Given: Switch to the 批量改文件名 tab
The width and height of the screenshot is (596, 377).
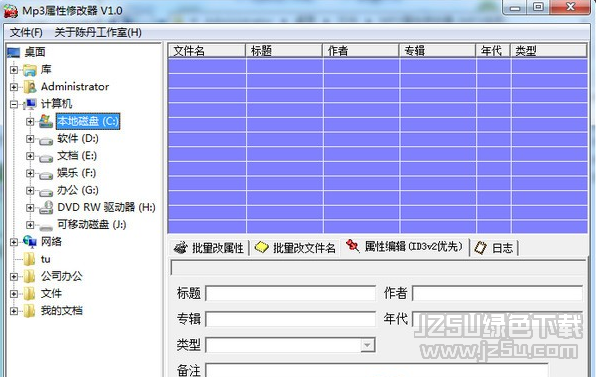Looking at the screenshot, I should [295, 248].
